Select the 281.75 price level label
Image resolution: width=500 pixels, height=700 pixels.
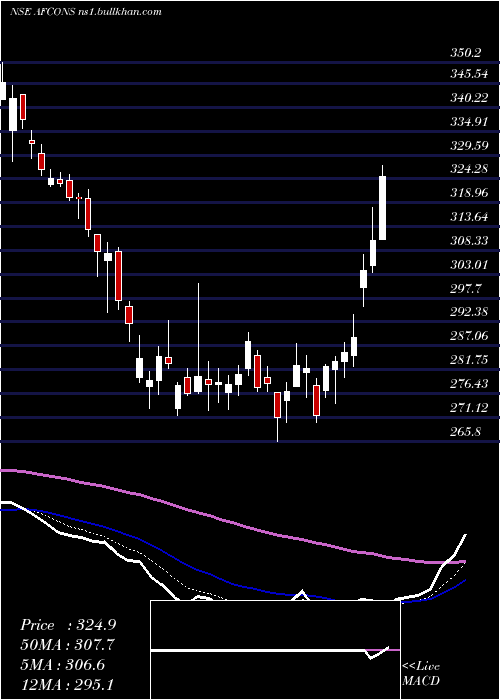(469, 360)
